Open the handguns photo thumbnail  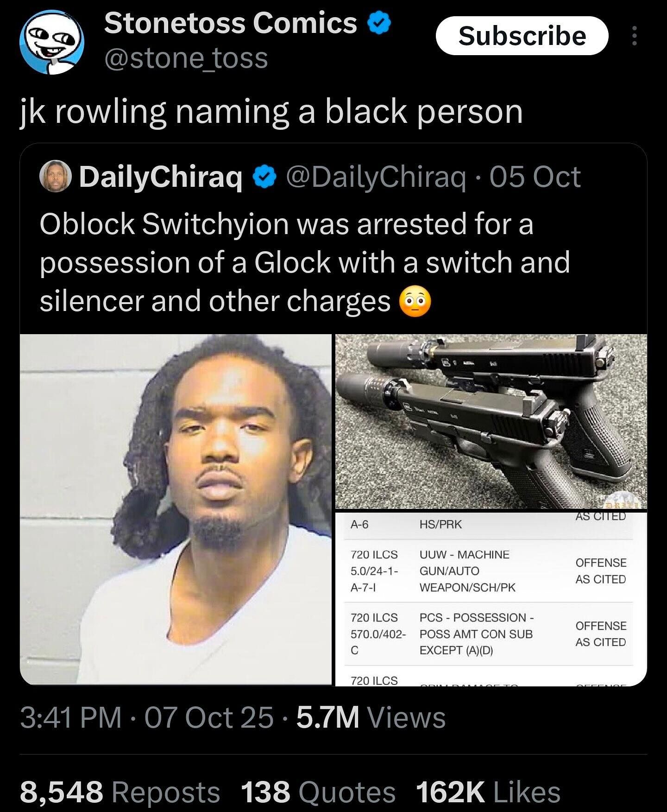tap(491, 421)
